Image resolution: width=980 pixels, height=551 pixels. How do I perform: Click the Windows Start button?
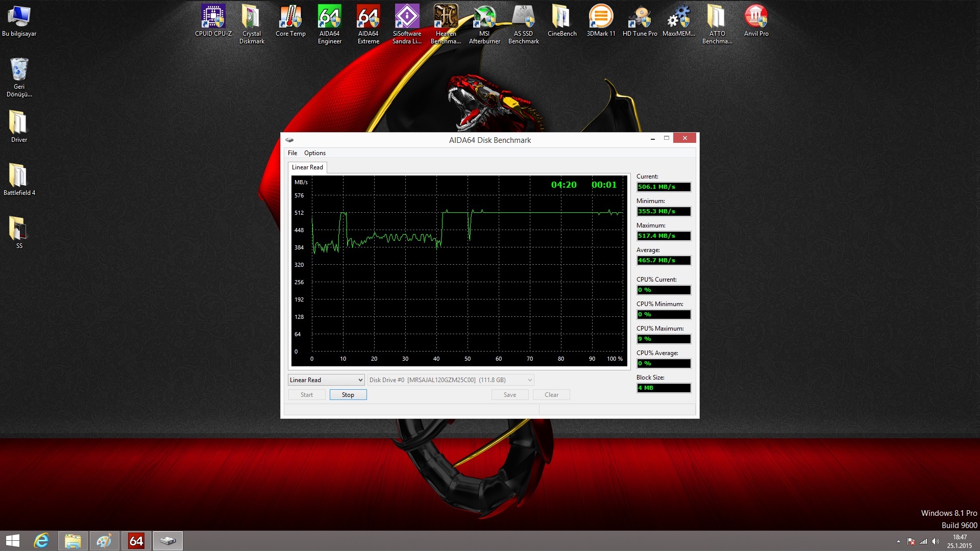click(13, 541)
